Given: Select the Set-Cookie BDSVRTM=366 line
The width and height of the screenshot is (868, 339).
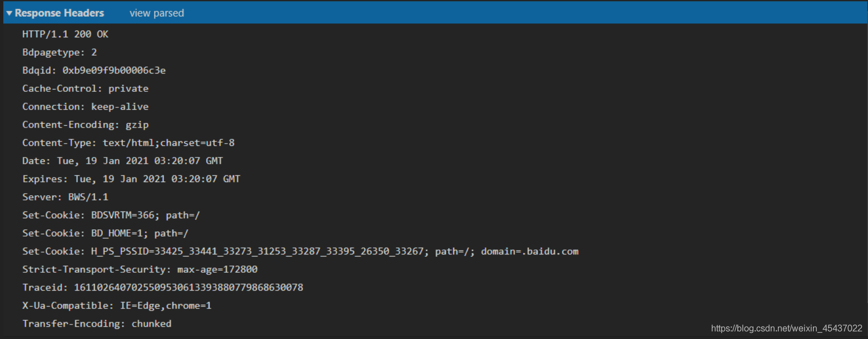Looking at the screenshot, I should point(111,215).
